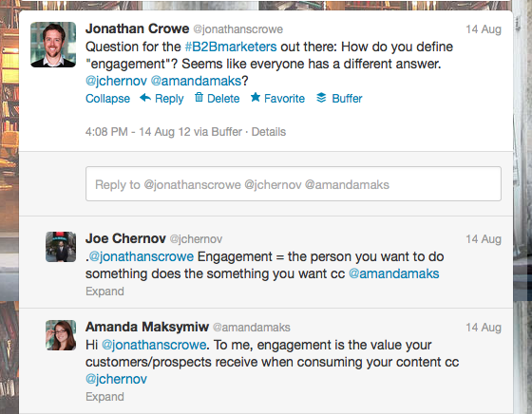532x414 pixels.
Task: Click the Joe Chernov display name
Action: pos(125,238)
